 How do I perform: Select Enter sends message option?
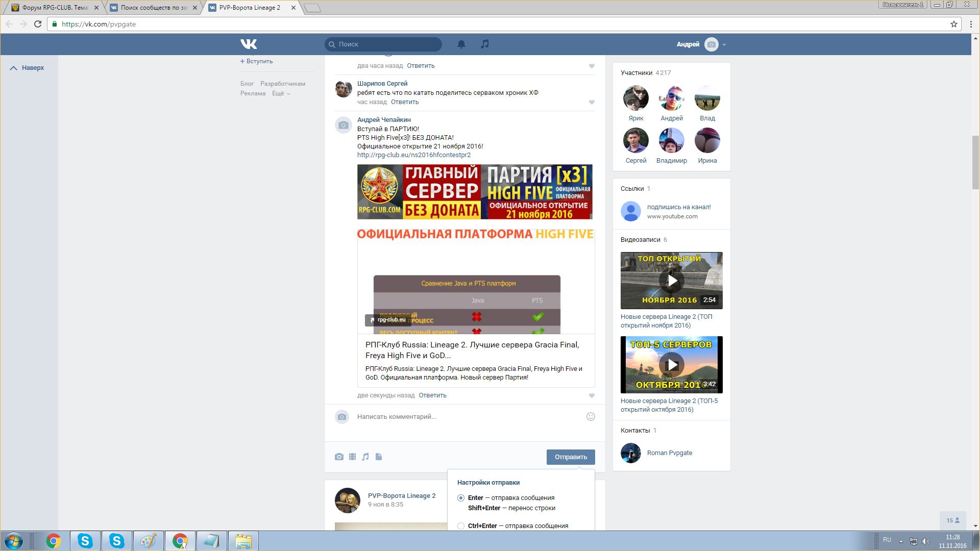[461, 497]
